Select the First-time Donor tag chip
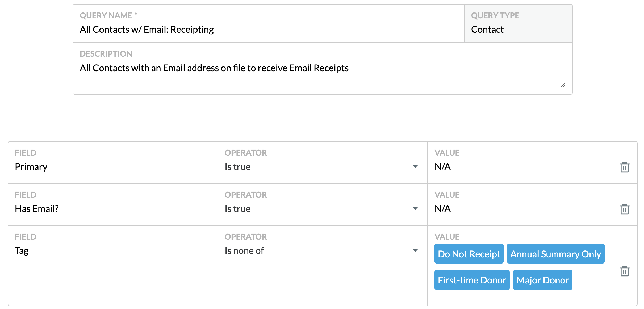 (x=472, y=280)
